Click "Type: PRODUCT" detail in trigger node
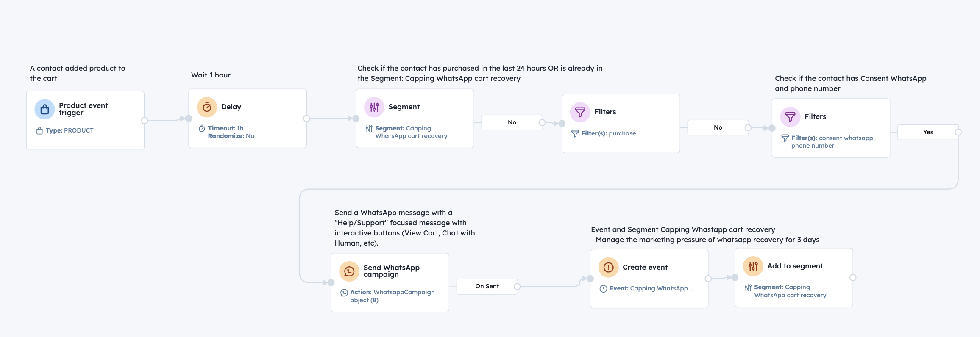The height and width of the screenshot is (337, 980). (70, 131)
